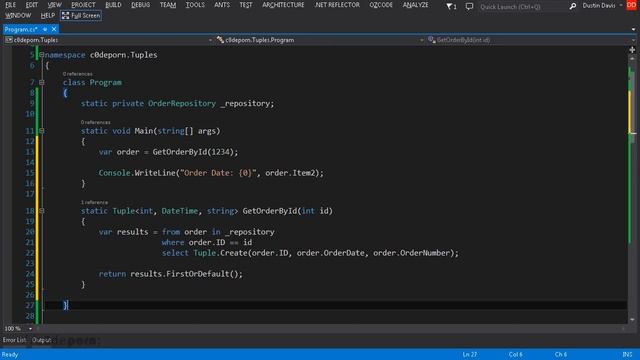The width and height of the screenshot is (640, 360).
Task: Click the Tuple.Create call in select
Action: (326, 253)
